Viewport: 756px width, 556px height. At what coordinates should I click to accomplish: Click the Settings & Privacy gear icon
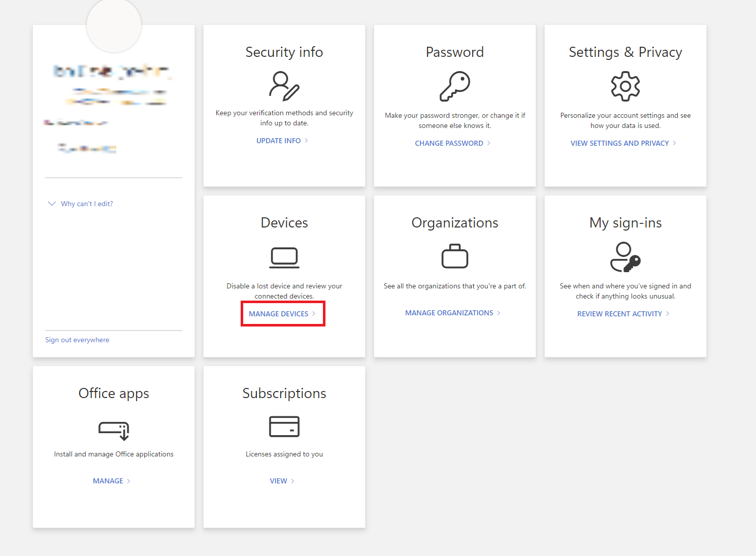625,86
